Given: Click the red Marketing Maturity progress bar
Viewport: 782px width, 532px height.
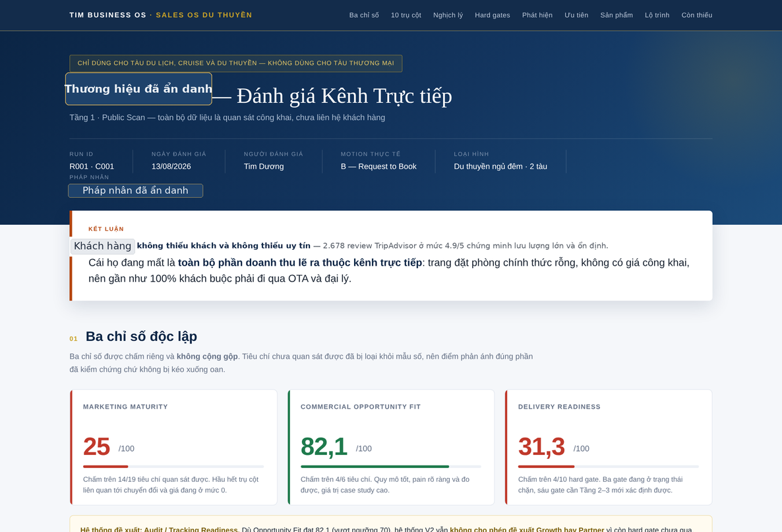Looking at the screenshot, I should click(x=105, y=467).
